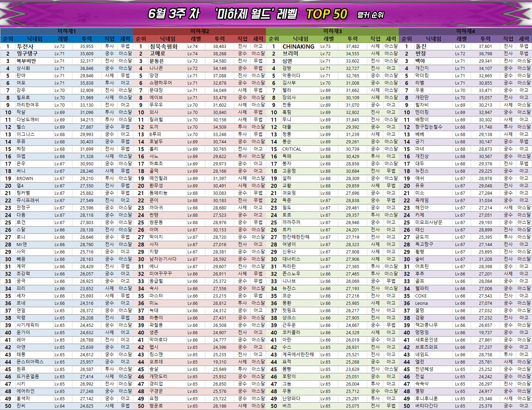Screen dimensions: 532x410
Task: Select the BROWN player row in 미하제1
Action: point(25,178)
